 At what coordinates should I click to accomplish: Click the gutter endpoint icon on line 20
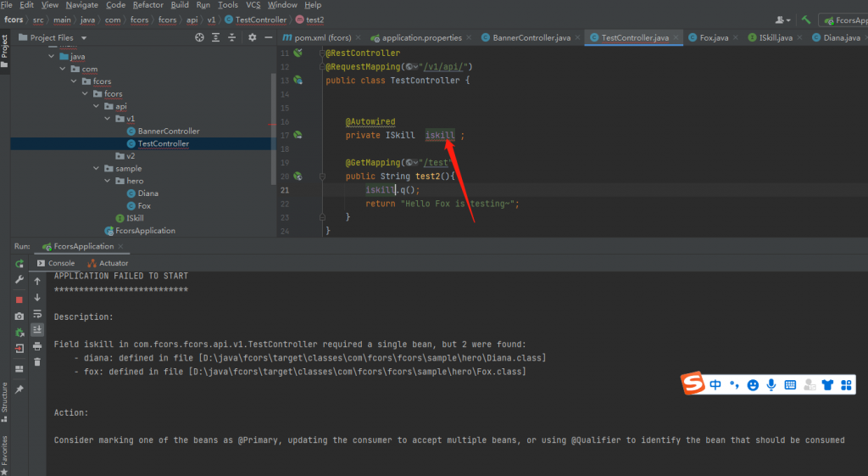pos(298,176)
